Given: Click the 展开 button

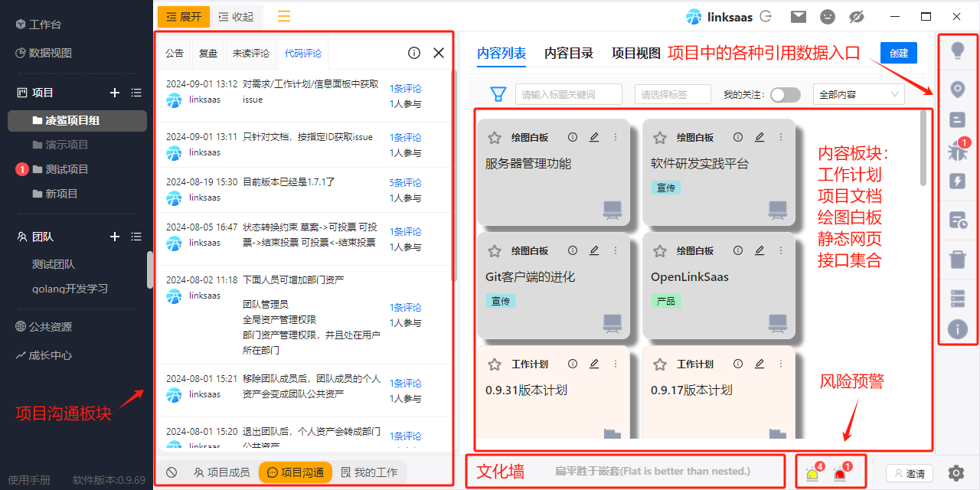Looking at the screenshot, I should [184, 16].
